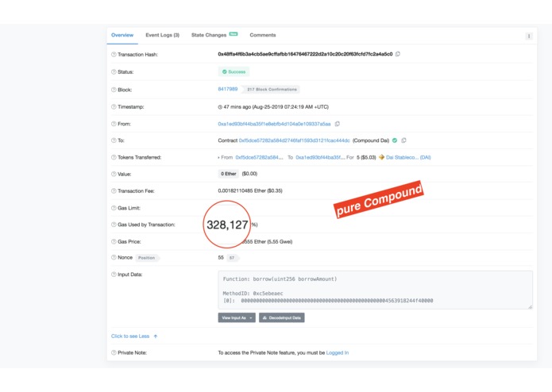Click the help icon beside Value
This screenshot has width=552, height=392.
click(x=114, y=174)
